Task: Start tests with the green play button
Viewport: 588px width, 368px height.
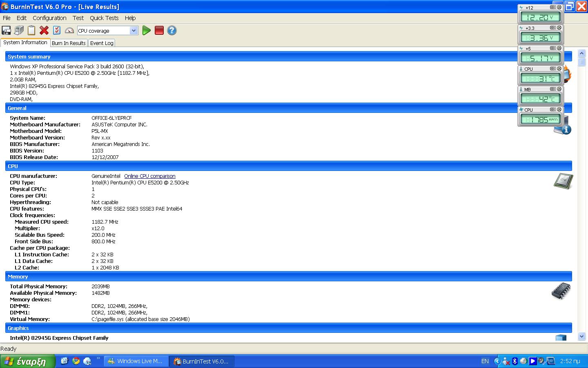Action: 147,30
